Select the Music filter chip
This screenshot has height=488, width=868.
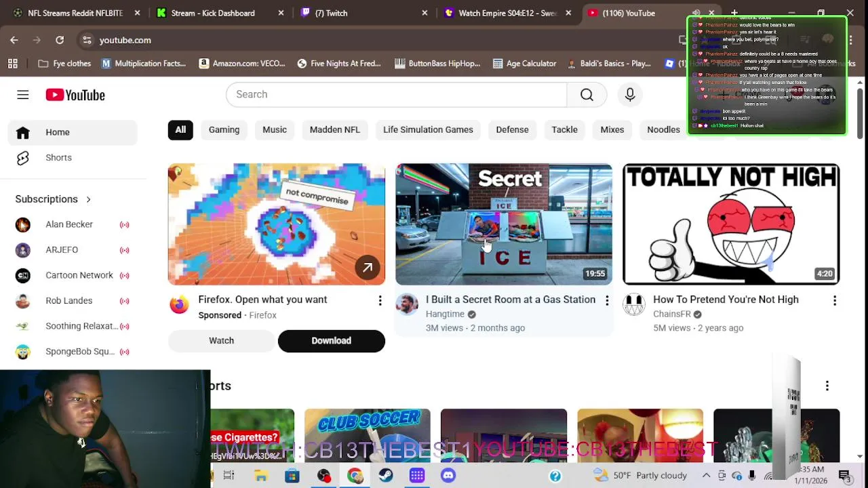[275, 130]
